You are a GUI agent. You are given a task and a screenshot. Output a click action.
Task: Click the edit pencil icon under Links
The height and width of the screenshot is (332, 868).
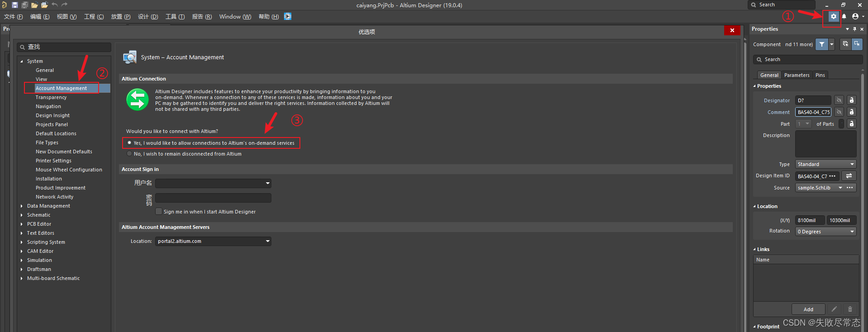(834, 309)
